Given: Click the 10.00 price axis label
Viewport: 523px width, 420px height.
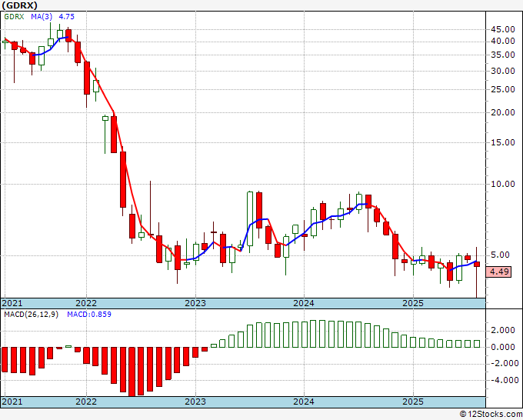Looking at the screenshot, I should coord(503,184).
